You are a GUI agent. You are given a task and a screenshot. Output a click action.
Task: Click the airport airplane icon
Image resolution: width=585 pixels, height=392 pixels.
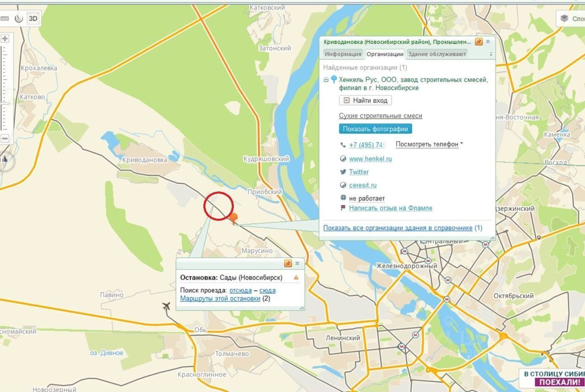[x=166, y=307]
